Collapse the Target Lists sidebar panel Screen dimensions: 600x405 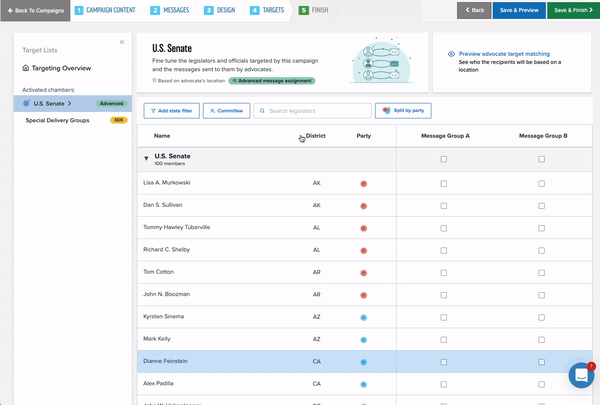point(122,42)
